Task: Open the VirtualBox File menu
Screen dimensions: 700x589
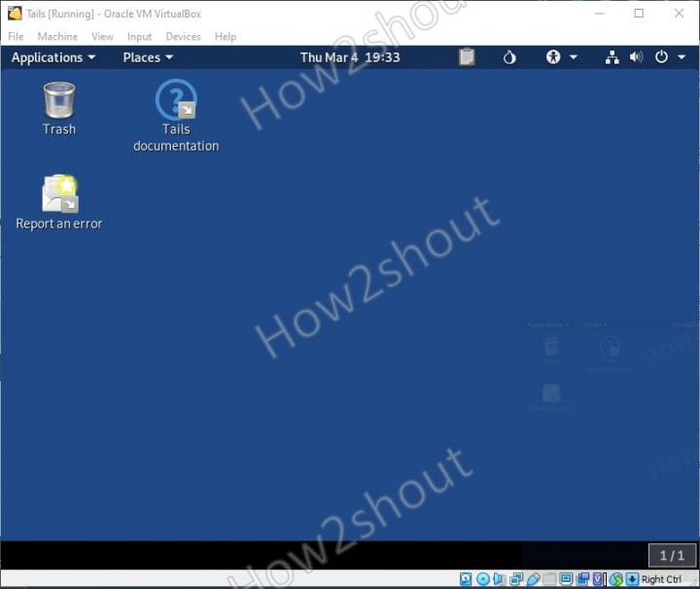Action: coord(16,37)
